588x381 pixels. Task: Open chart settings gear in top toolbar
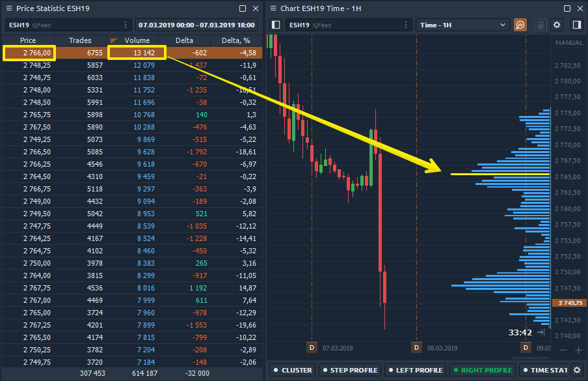557,25
